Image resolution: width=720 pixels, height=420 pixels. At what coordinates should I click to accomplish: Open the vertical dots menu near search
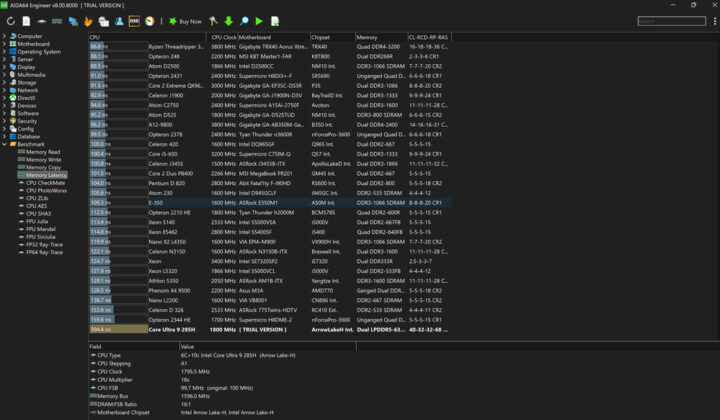714,21
